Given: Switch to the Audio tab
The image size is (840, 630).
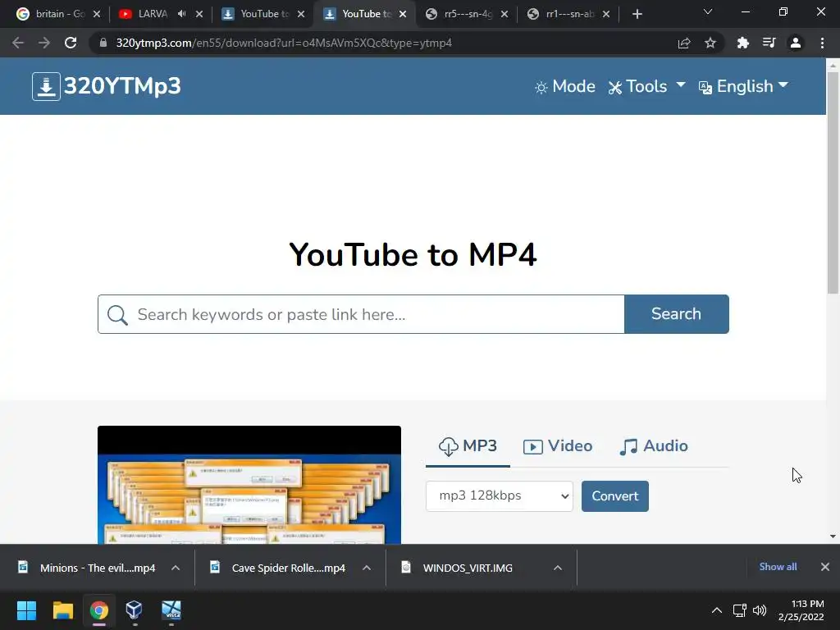Looking at the screenshot, I should pyautogui.click(x=654, y=446).
